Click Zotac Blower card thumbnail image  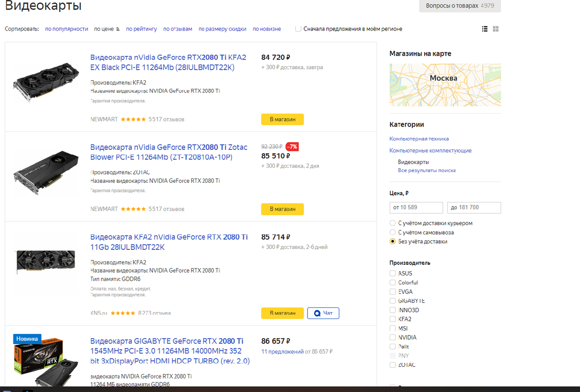45,174
